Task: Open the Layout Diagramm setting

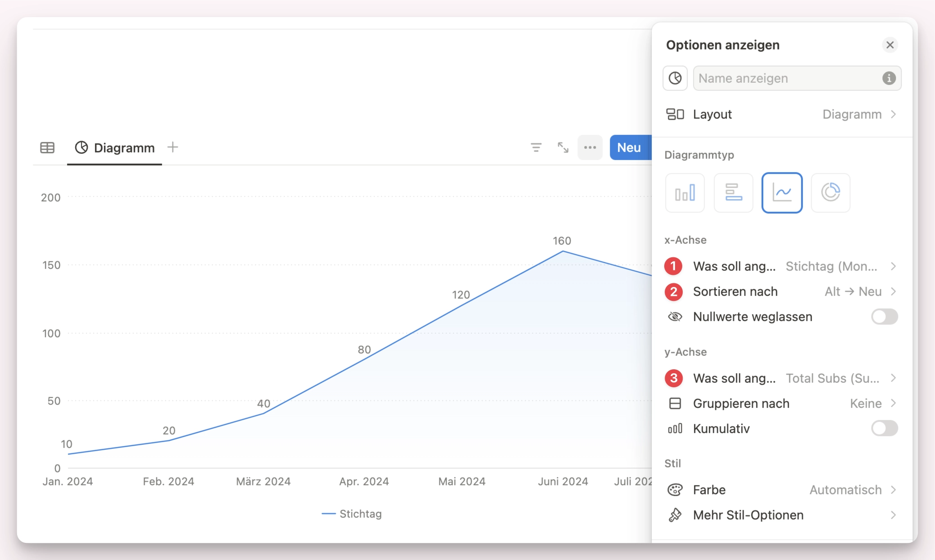Action: [x=782, y=114]
